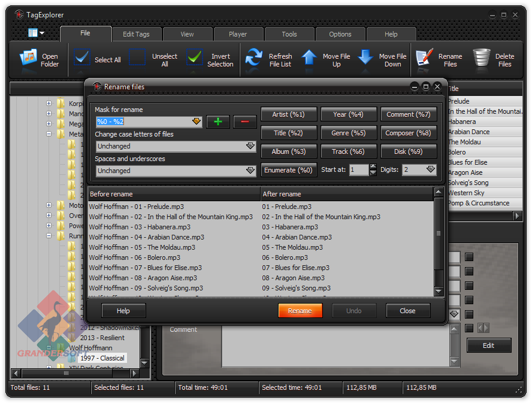Click the Move File Down arrow
The image size is (532, 403).
click(365, 58)
